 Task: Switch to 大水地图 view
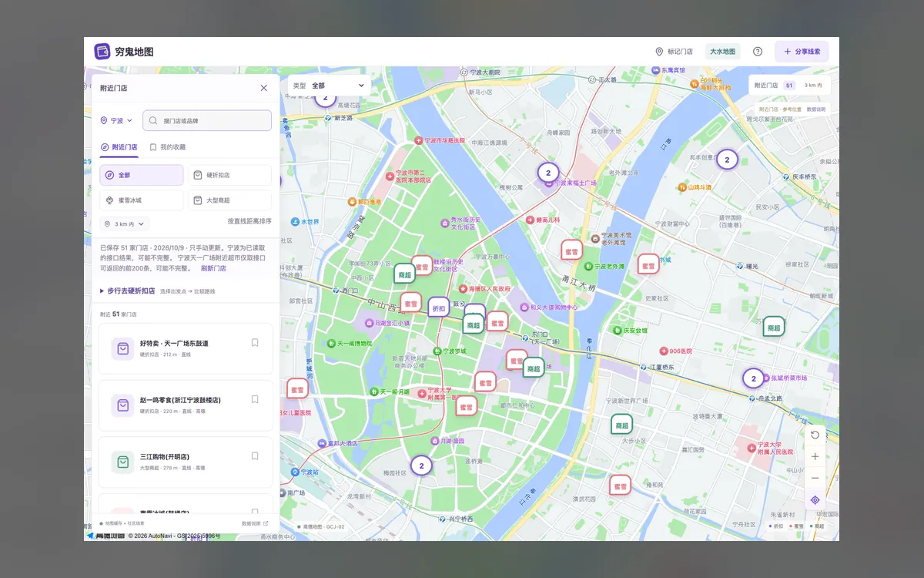coord(722,52)
